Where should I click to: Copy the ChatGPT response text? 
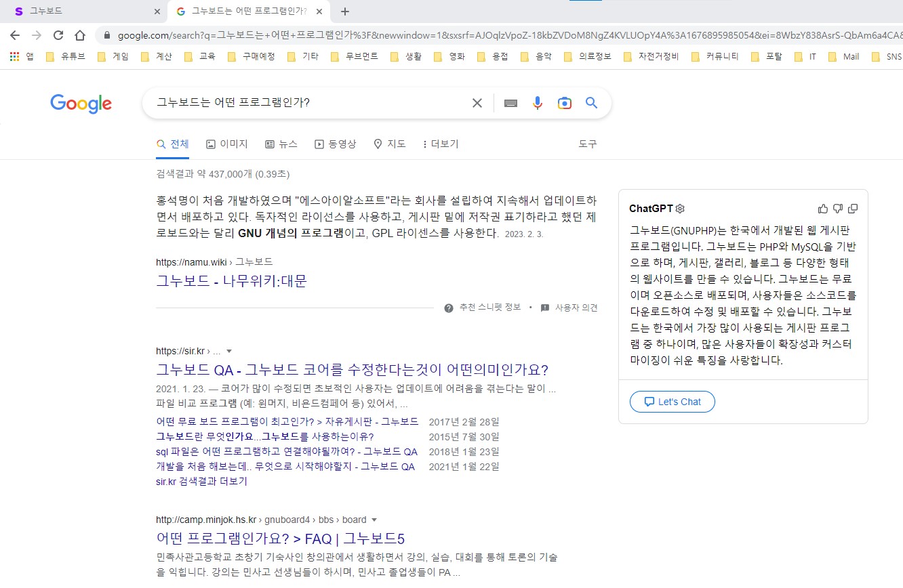(853, 209)
